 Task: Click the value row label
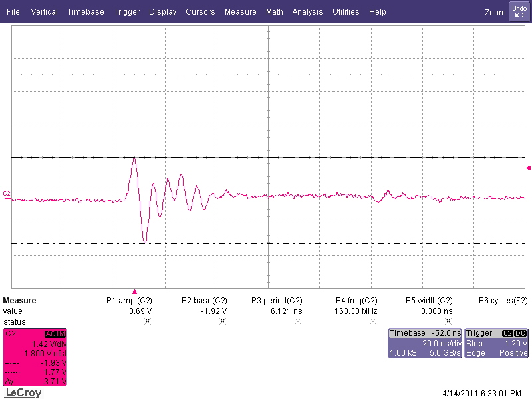pos(13,311)
